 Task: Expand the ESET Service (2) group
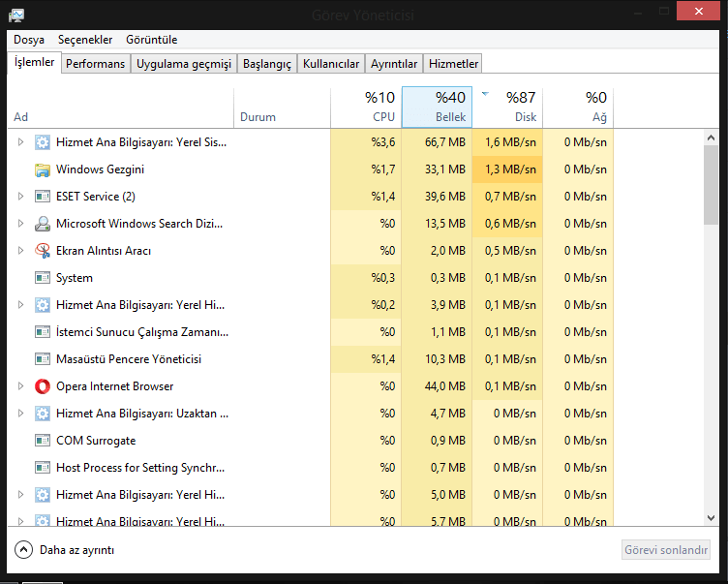(x=20, y=197)
